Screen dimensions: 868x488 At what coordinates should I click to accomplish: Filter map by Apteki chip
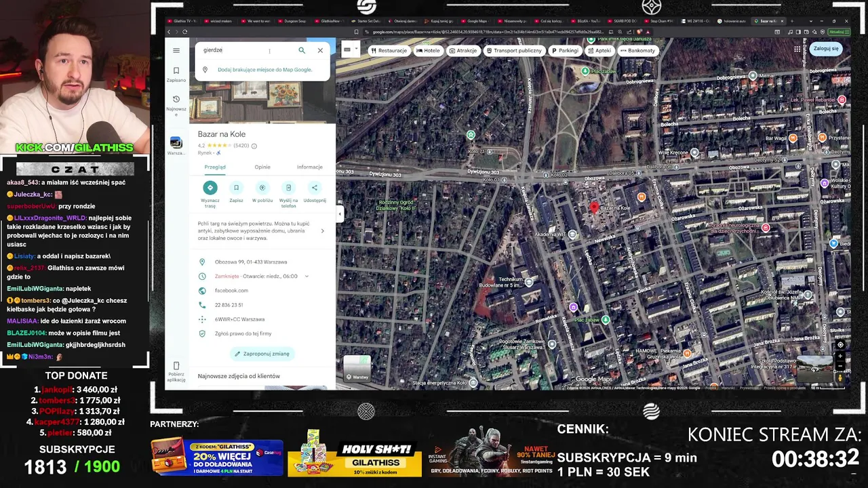coord(599,50)
